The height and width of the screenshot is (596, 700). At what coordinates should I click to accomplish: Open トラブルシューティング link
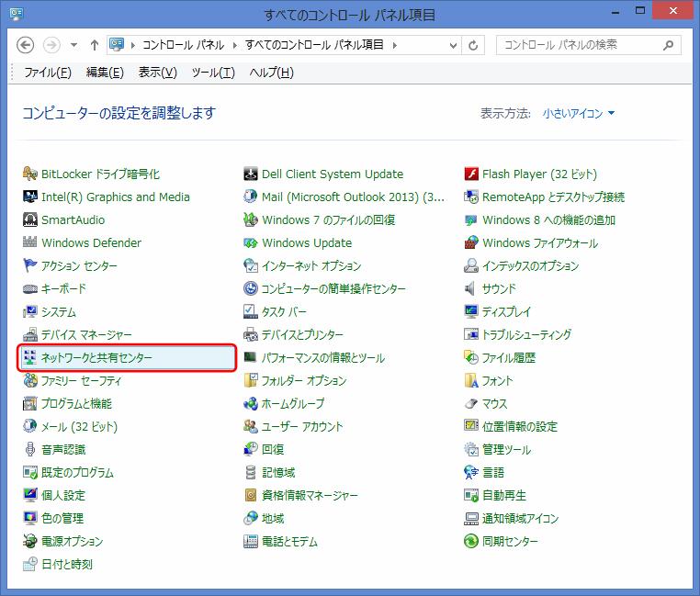pos(526,335)
